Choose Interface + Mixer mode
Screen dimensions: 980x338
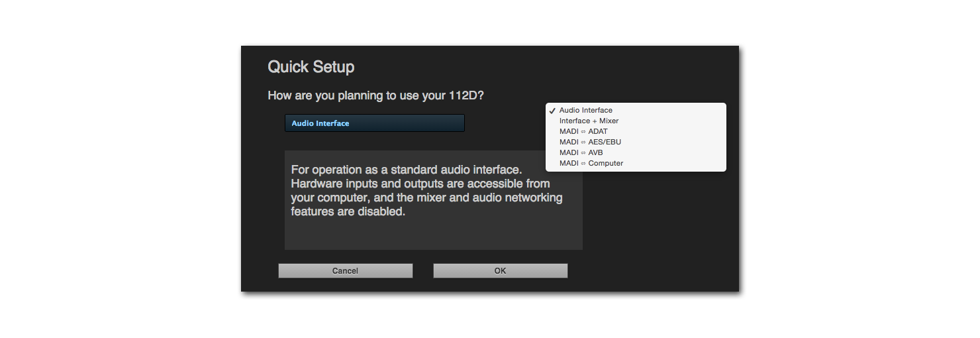pos(589,121)
